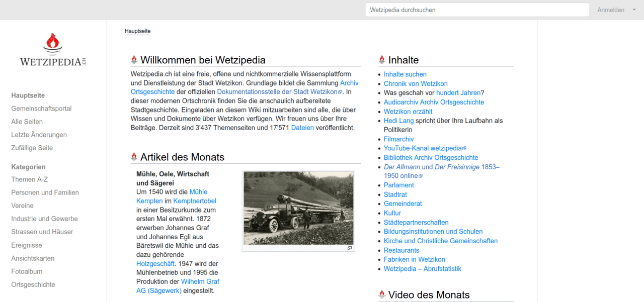644x302 pixels.
Task: Open Fabriken in Wetzikon link
Action: point(415,260)
